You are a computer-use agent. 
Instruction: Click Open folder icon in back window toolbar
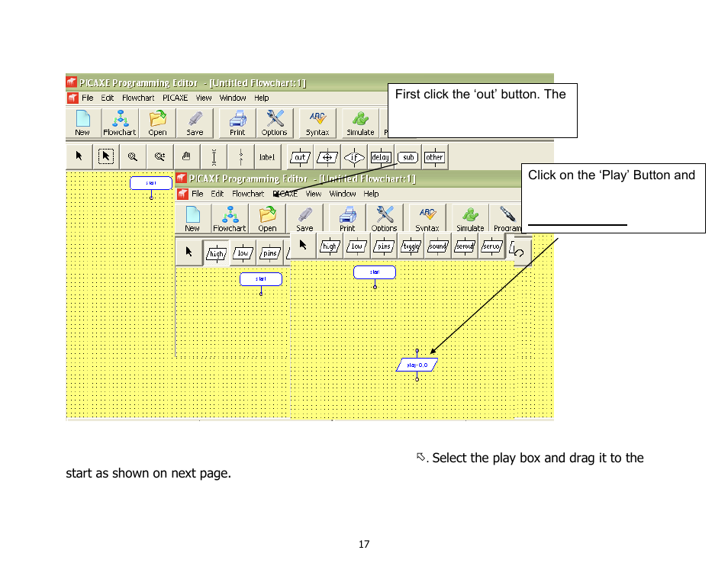(157, 123)
